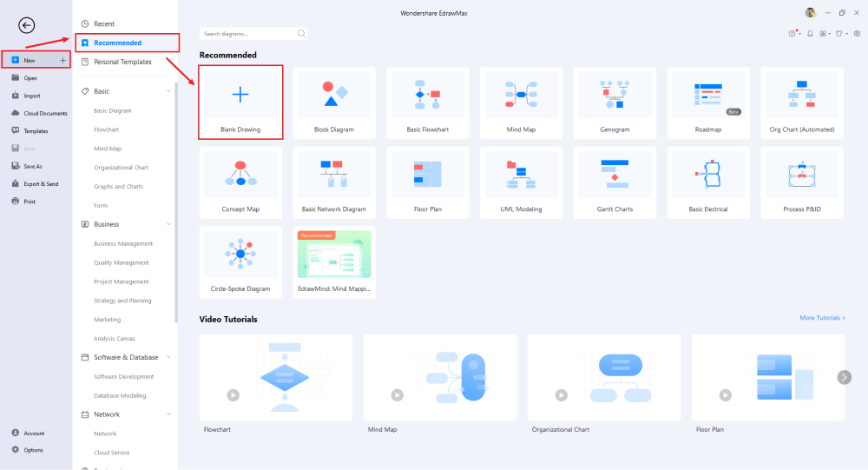This screenshot has width=868, height=470.
Task: Collapse the Network category
Action: (x=169, y=414)
